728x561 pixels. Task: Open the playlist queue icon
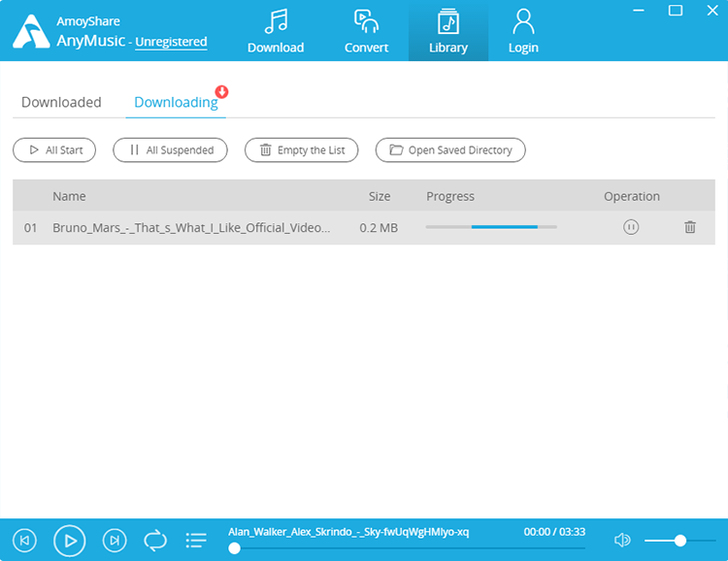pyautogui.click(x=196, y=540)
